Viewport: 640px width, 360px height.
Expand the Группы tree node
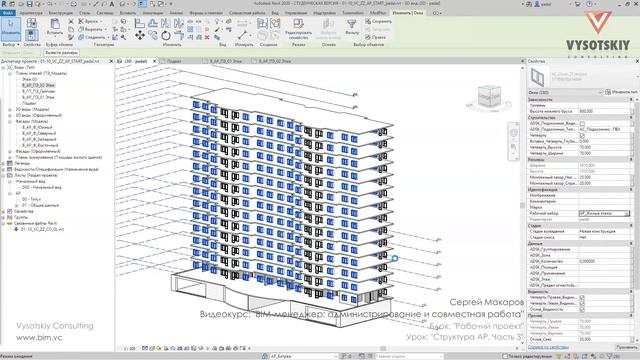pos(4,218)
